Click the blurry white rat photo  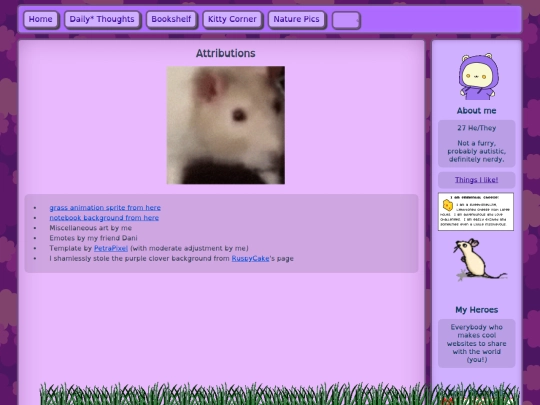click(x=226, y=125)
